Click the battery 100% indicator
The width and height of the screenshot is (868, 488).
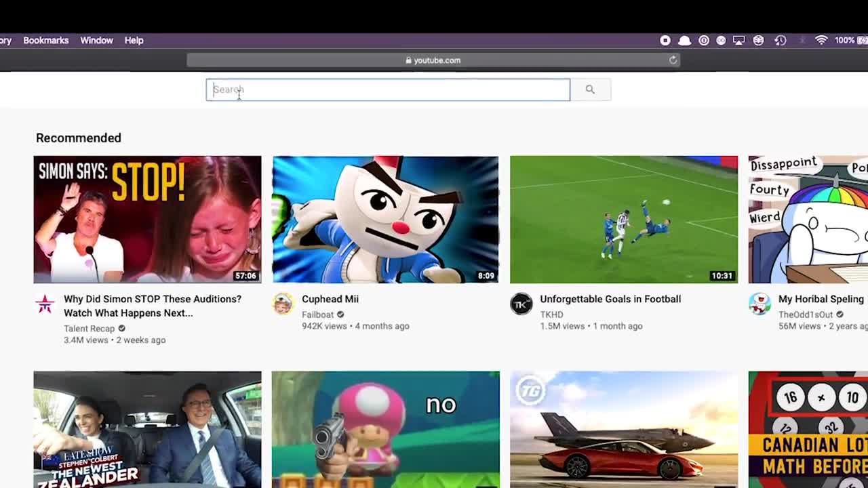[x=851, y=41]
